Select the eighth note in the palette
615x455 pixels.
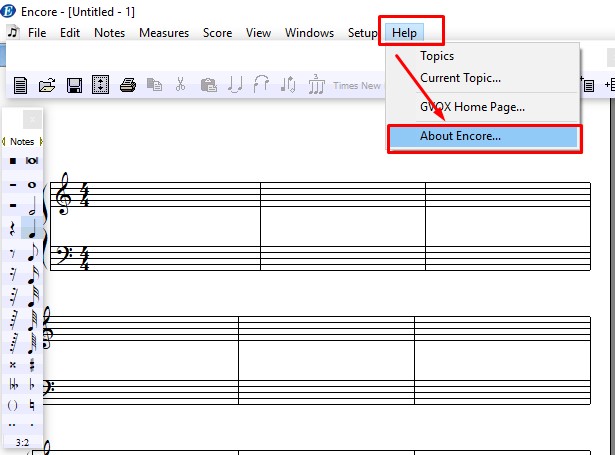click(x=33, y=253)
